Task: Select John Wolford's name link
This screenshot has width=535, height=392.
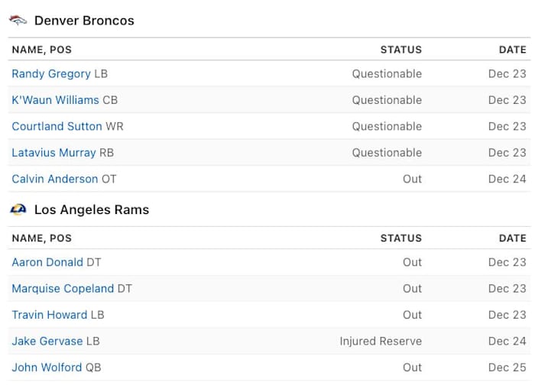Action: coord(46,368)
